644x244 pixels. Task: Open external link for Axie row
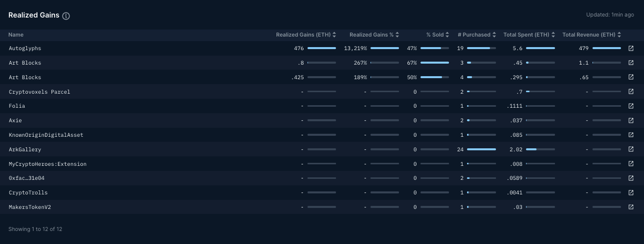631,120
